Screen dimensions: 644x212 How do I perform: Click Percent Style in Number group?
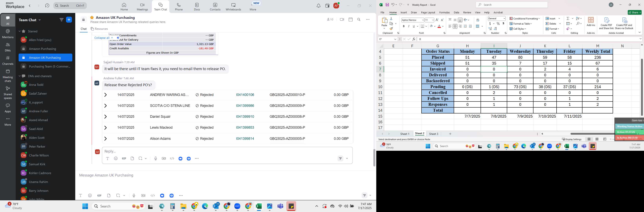click(498, 24)
